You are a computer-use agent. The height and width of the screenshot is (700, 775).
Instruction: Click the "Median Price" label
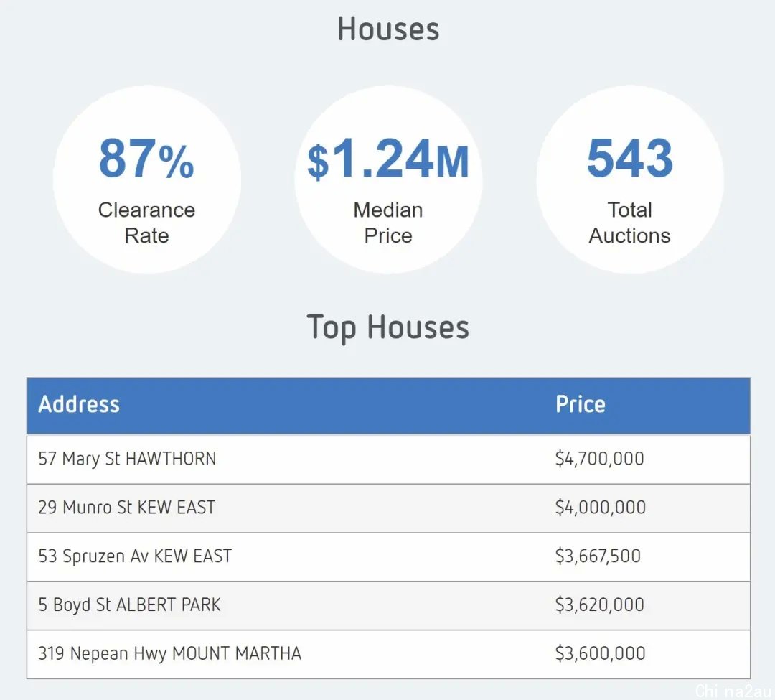388,223
